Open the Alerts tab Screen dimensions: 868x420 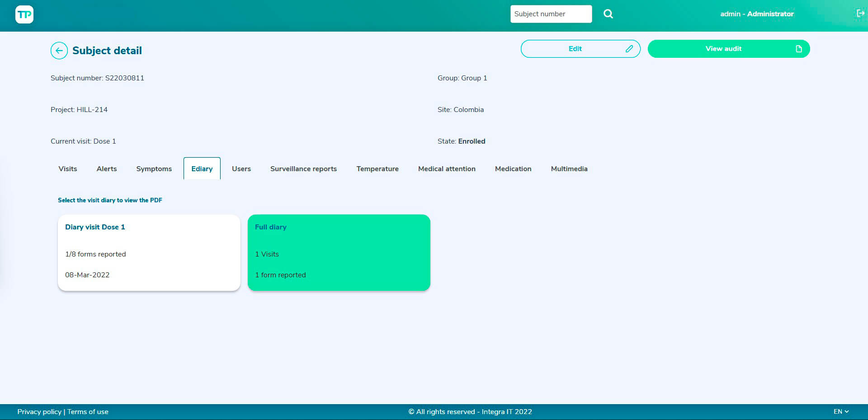tap(107, 169)
